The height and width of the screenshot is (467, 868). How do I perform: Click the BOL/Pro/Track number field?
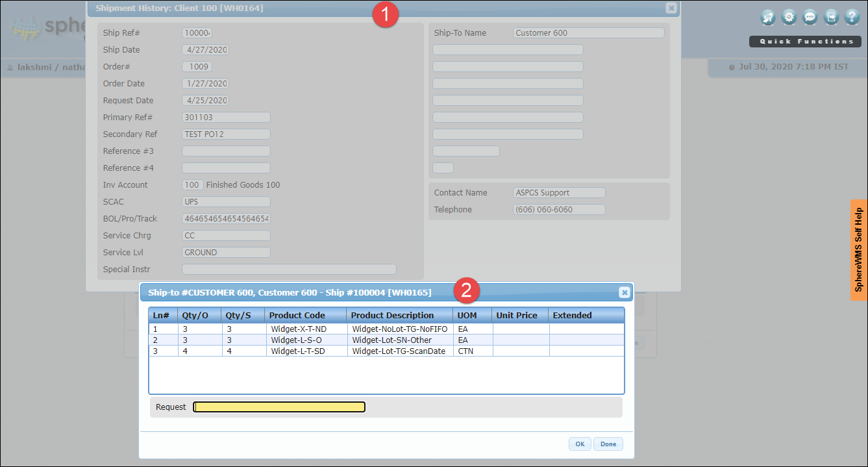pos(225,218)
